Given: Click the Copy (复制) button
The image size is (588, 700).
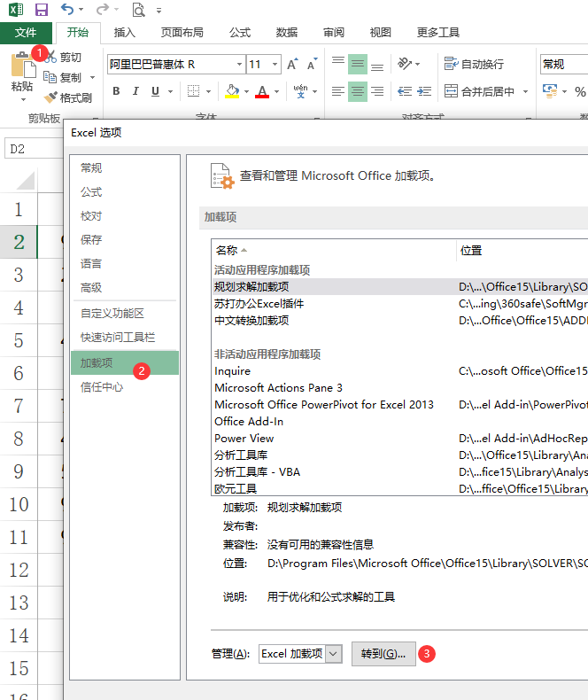Looking at the screenshot, I should (63, 77).
